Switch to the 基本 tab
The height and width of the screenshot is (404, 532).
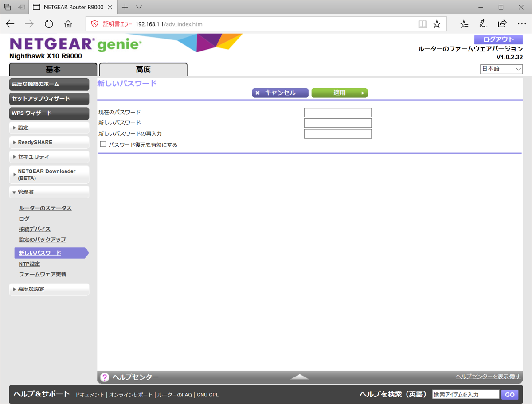click(53, 70)
